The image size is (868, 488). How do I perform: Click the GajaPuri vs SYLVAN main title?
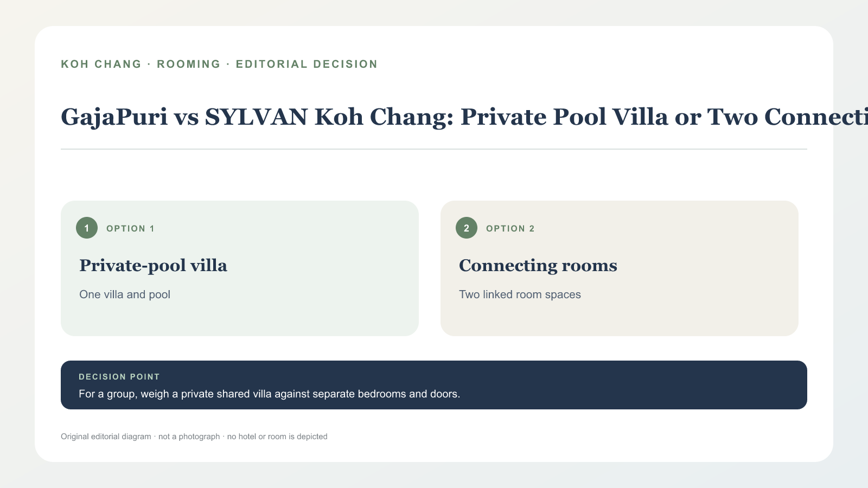pos(464,117)
